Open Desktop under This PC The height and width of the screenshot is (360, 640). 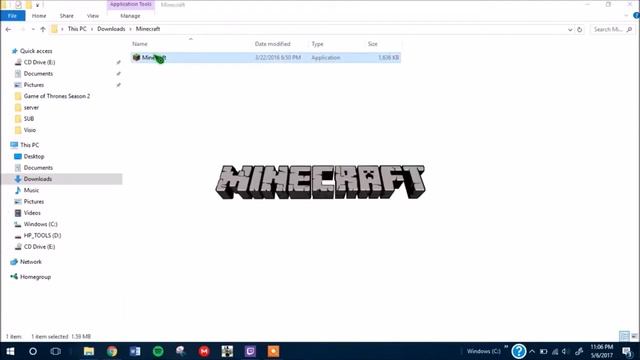(x=33, y=156)
